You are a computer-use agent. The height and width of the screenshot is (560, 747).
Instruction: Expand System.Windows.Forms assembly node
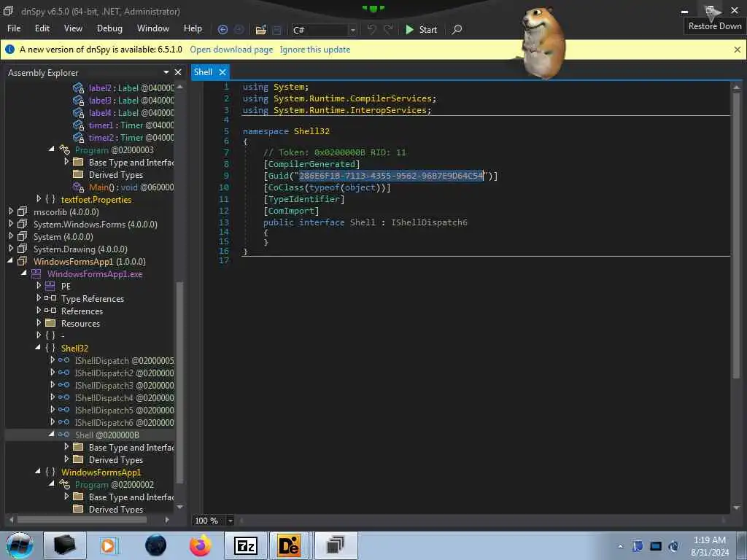10,224
